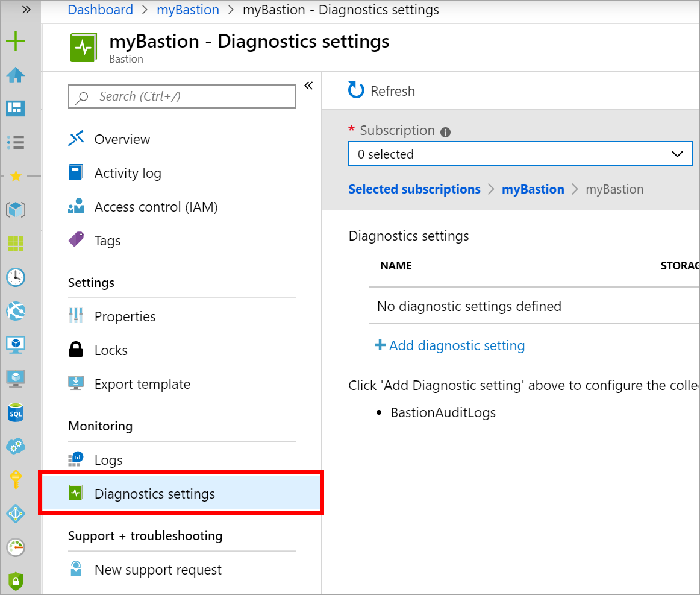This screenshot has height=595, width=700.
Task: Click the Subscription info icon
Action: [445, 132]
